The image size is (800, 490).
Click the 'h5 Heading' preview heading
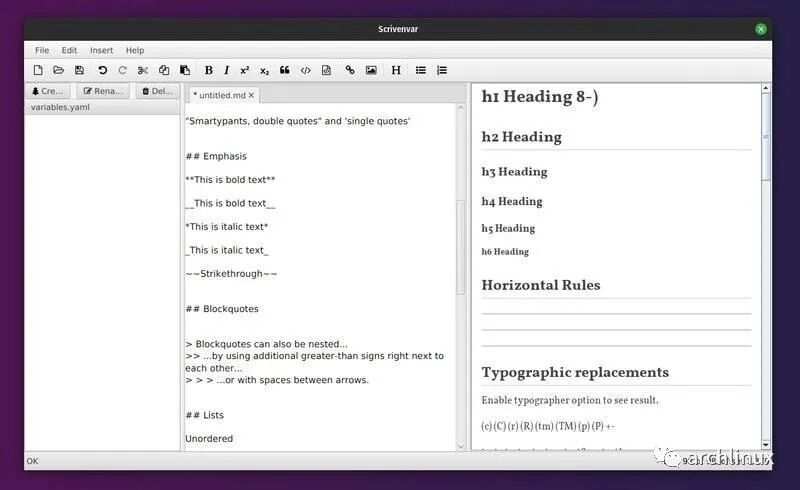tap(508, 228)
